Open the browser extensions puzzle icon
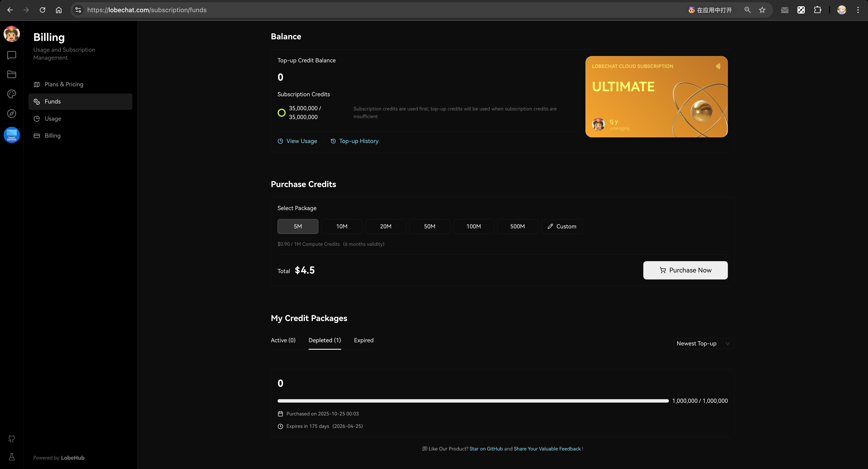 pyautogui.click(x=817, y=10)
